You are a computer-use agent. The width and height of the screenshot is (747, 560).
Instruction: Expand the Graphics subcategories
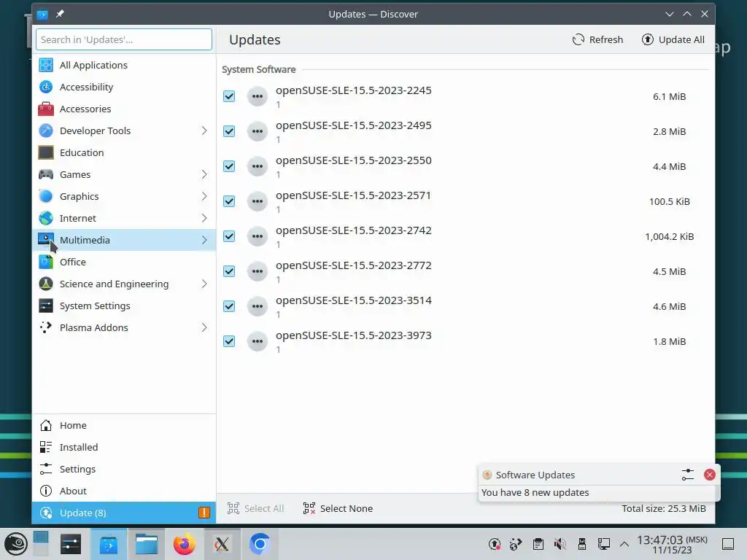click(x=204, y=197)
